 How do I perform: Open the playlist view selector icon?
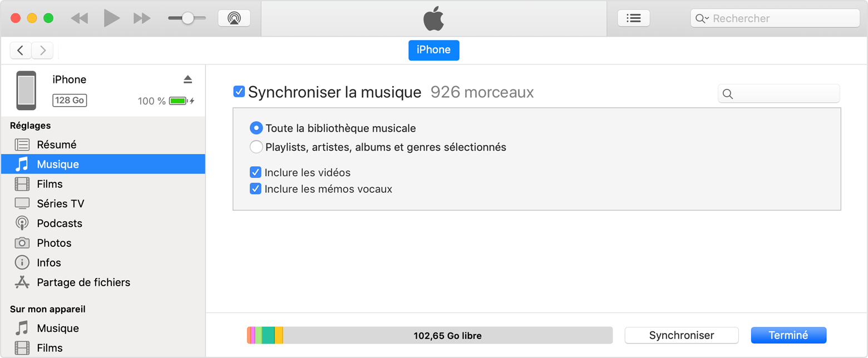[x=633, y=18]
